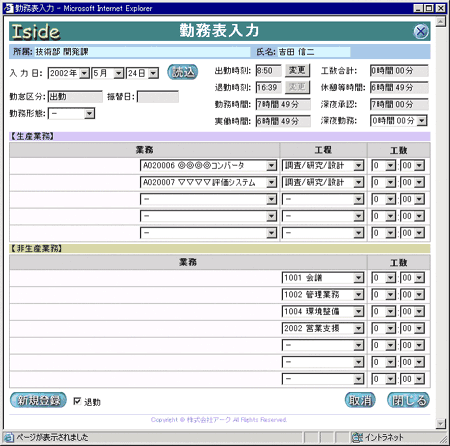Click the page status icon in the status bar

(9, 437)
